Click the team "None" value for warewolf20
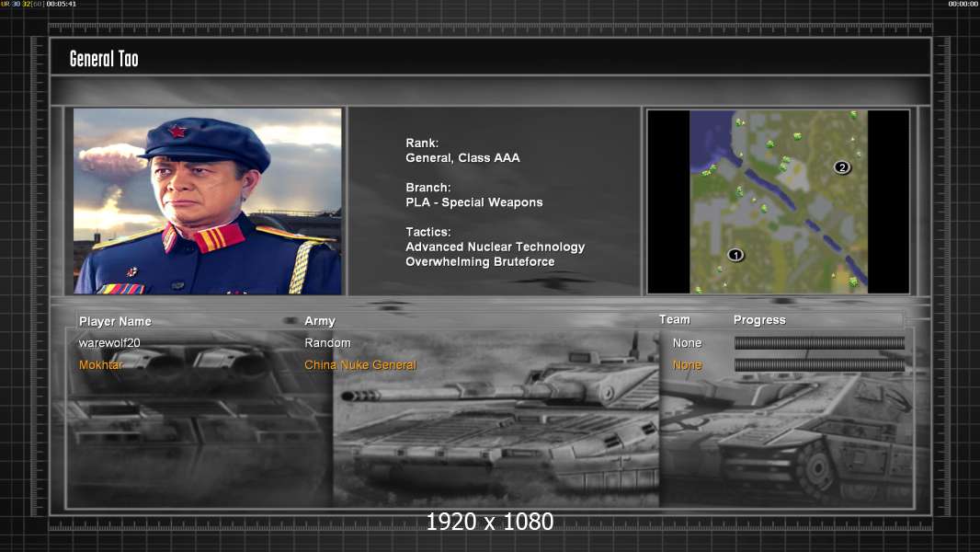This screenshot has width=980, height=552. tap(687, 343)
